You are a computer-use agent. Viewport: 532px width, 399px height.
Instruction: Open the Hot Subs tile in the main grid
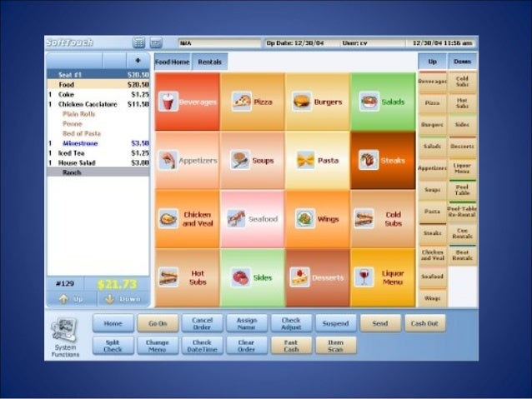[188, 277]
